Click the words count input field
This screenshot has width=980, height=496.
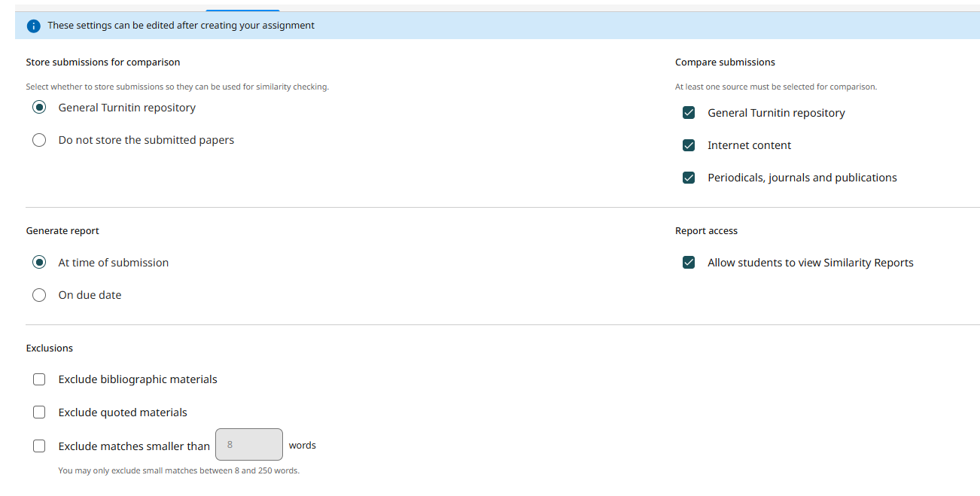248,445
